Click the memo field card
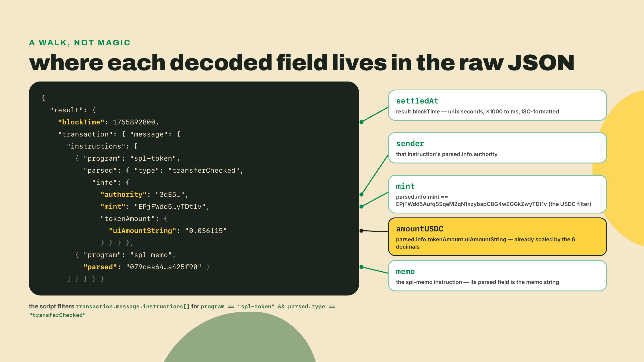This screenshot has width=644, height=362. (497, 276)
